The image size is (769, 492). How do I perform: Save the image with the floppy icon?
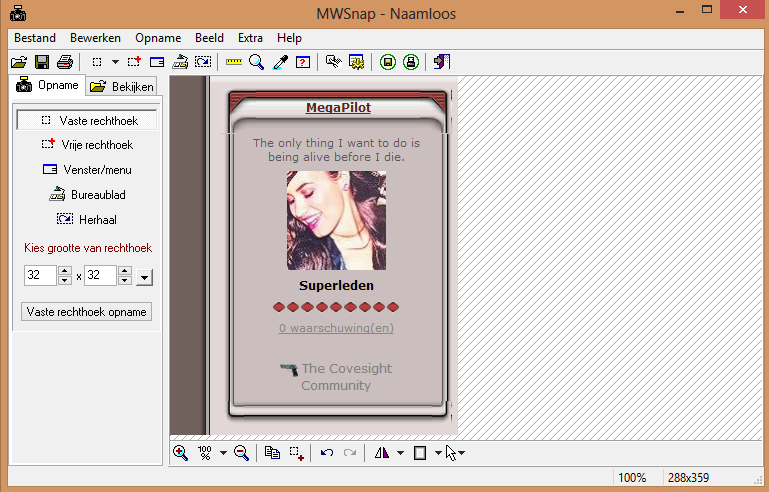42,62
